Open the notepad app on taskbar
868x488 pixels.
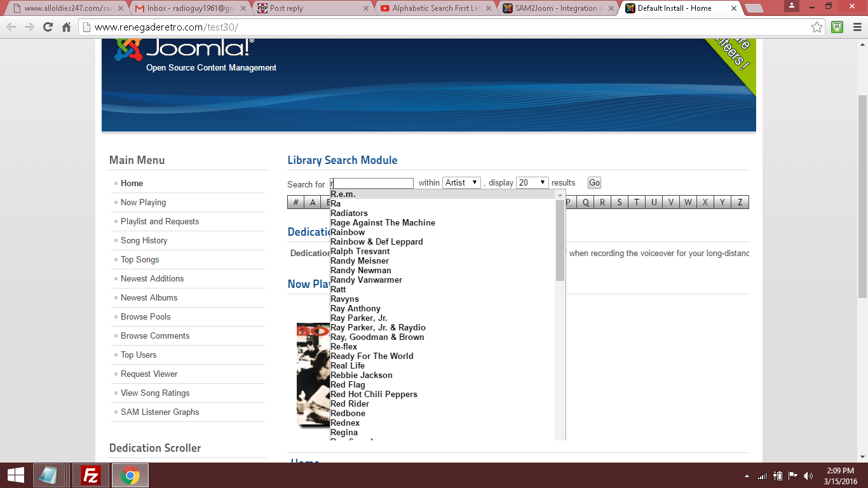(48, 475)
